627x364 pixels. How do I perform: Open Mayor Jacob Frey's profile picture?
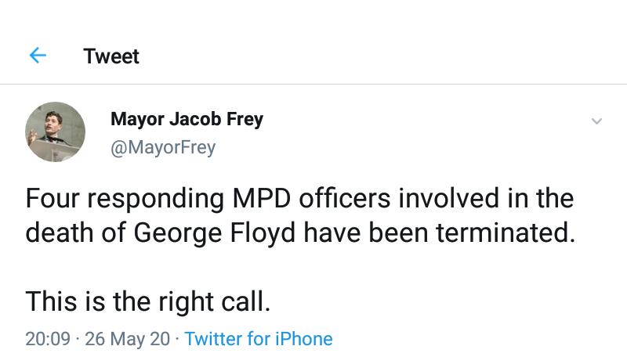[x=55, y=132]
